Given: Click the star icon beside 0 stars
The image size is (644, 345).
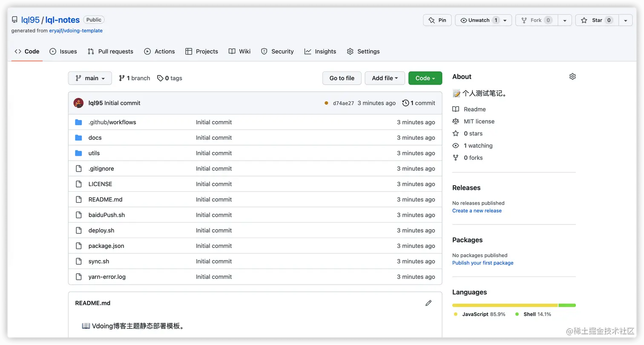Looking at the screenshot, I should tap(456, 134).
